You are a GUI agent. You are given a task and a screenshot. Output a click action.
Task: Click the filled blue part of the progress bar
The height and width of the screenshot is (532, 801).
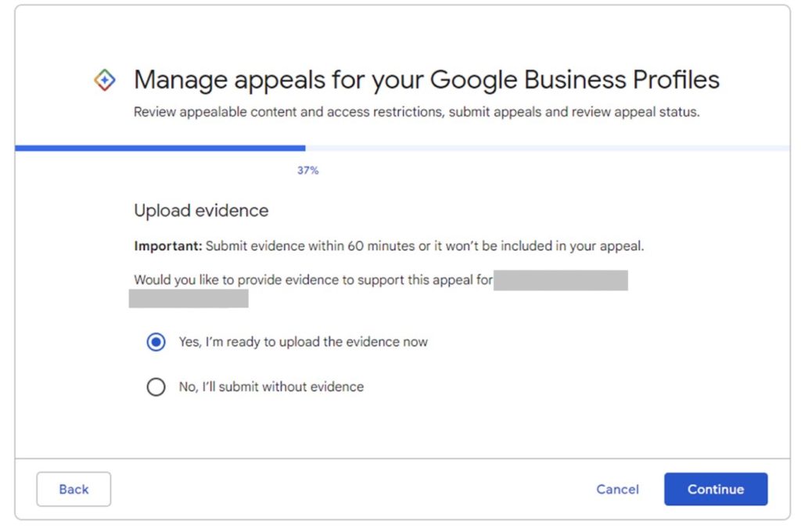(160, 148)
